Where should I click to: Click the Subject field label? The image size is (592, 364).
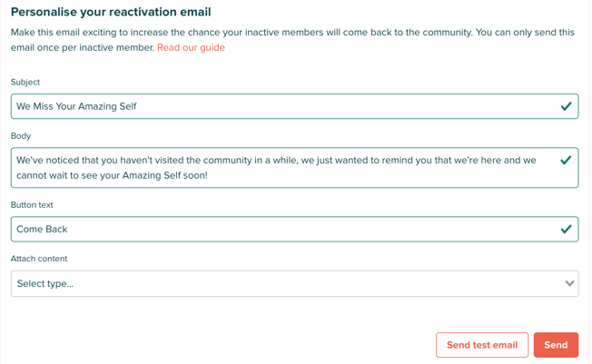pyautogui.click(x=25, y=83)
